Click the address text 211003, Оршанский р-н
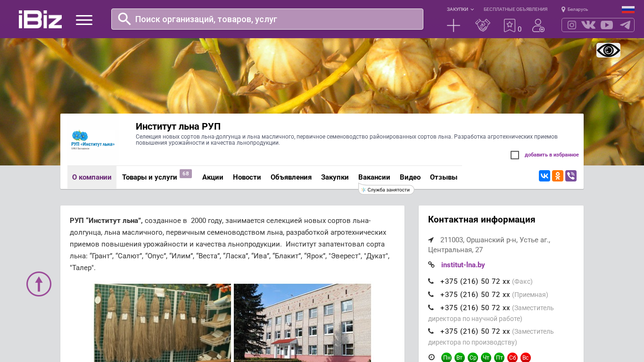The height and width of the screenshot is (362, 644). tap(489, 245)
